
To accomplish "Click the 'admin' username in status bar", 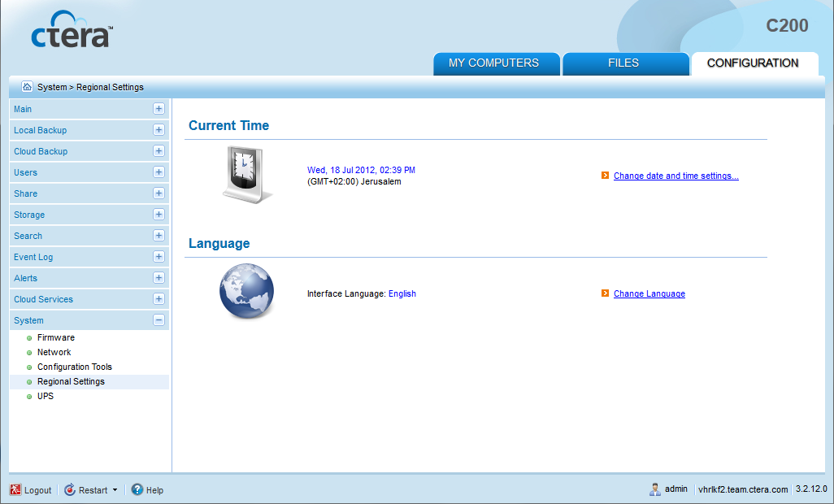I will 676,489.
